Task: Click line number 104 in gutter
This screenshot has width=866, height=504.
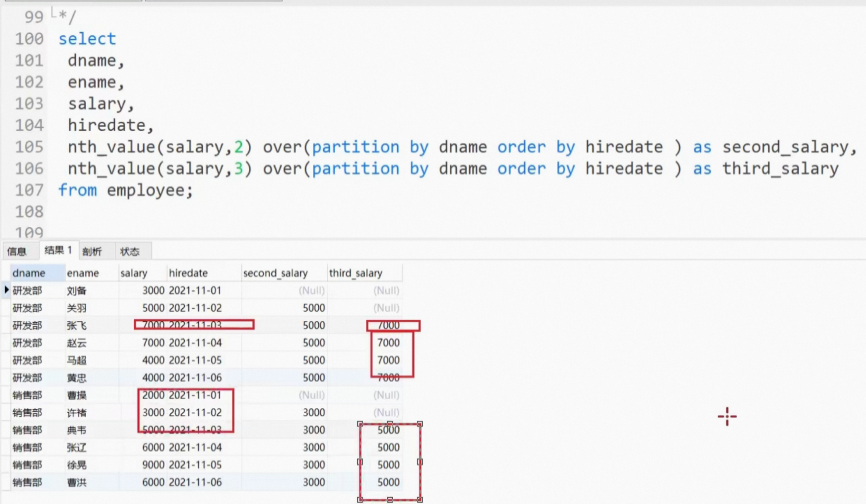Action: coord(29,125)
